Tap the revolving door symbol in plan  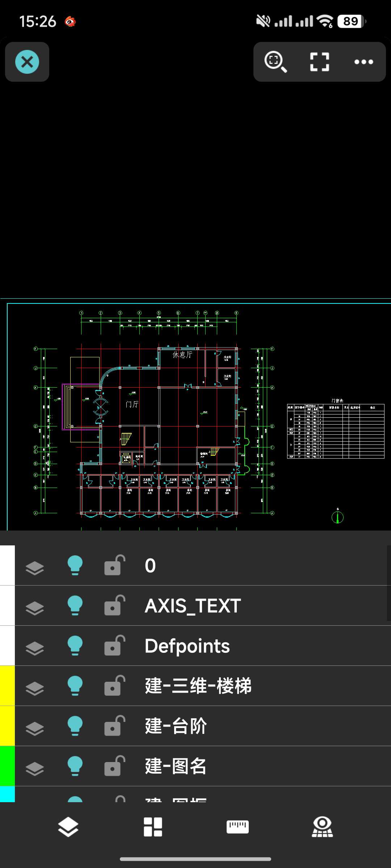point(100,407)
